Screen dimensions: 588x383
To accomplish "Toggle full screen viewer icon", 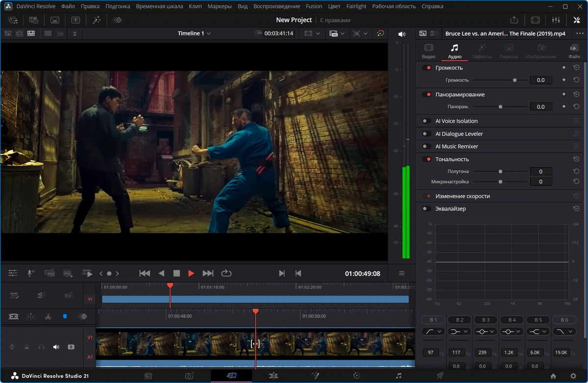I will [x=535, y=20].
